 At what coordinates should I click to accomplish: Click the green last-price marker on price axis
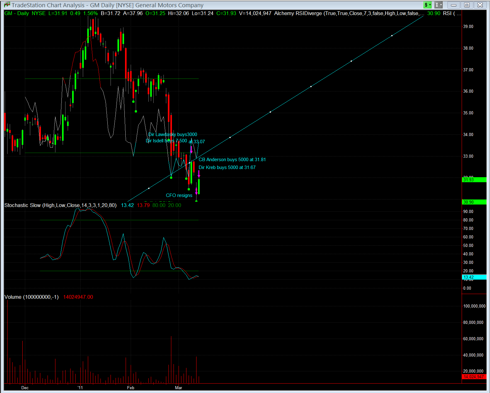(x=474, y=180)
